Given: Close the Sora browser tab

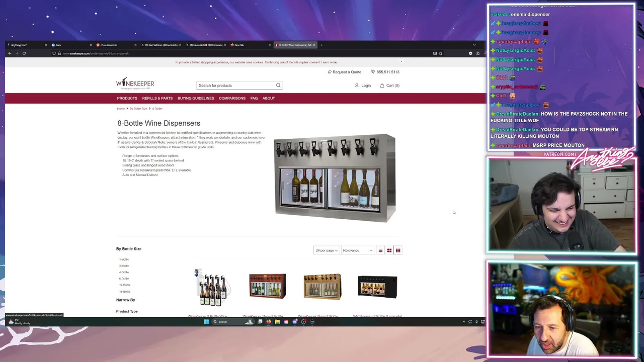Looking at the screenshot, I should [90, 45].
